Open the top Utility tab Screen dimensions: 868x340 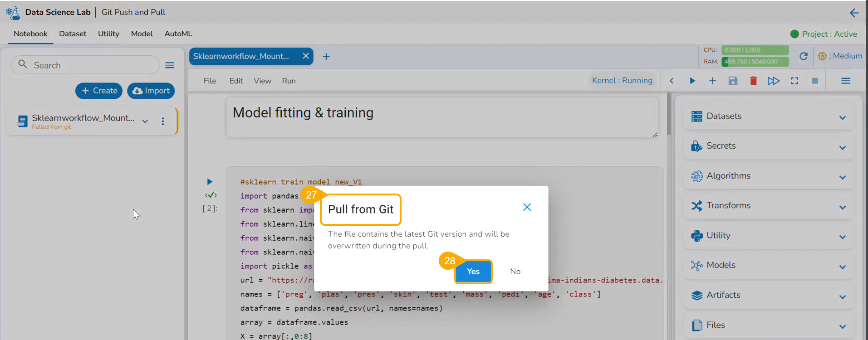(108, 34)
